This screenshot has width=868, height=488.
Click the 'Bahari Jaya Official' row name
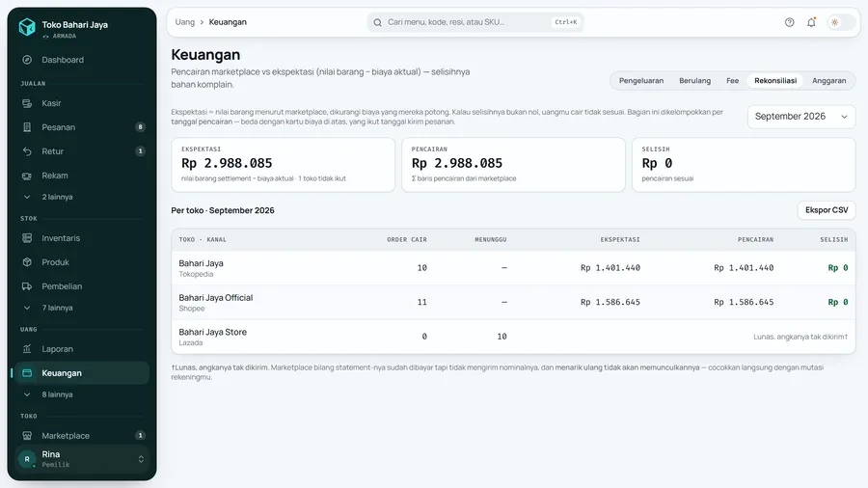tap(216, 298)
